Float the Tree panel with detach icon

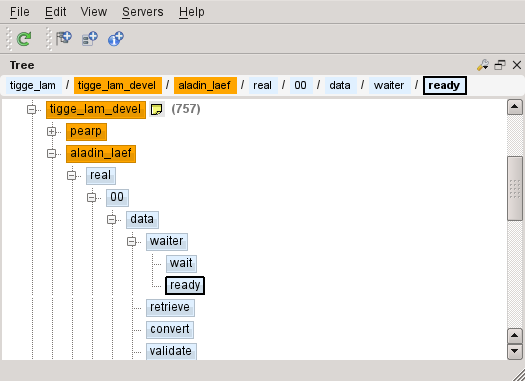point(500,65)
